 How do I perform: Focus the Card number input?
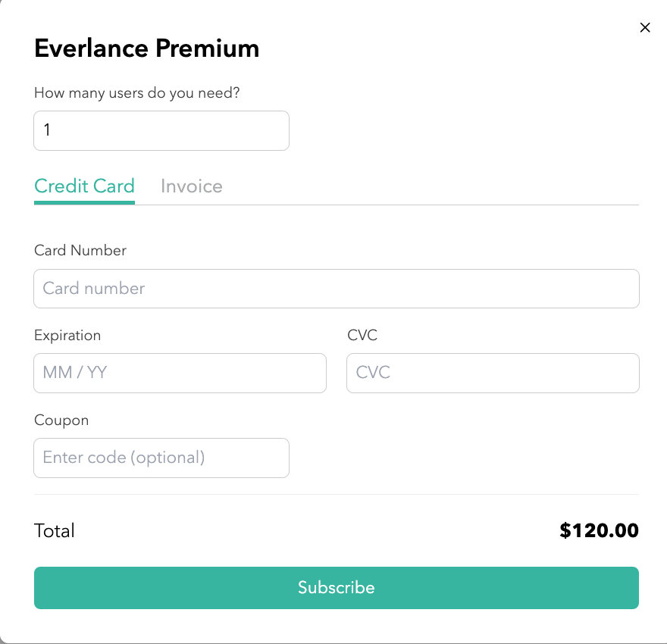(336, 289)
